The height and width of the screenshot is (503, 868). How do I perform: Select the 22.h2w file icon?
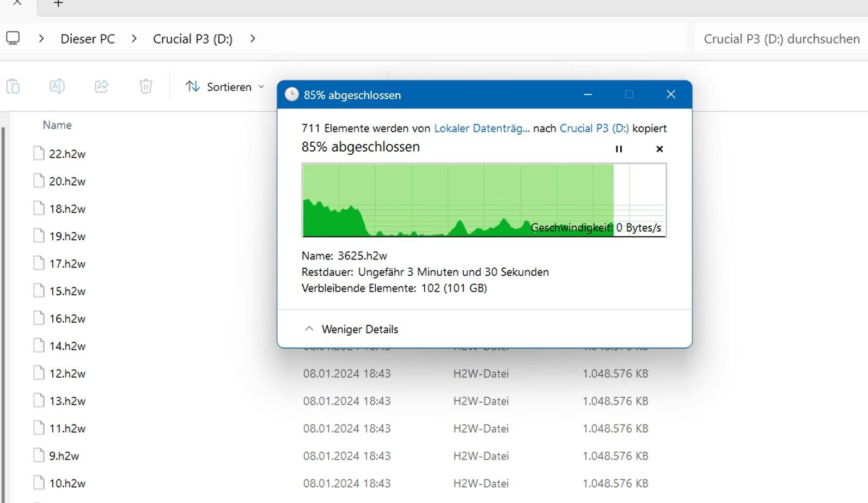point(39,154)
